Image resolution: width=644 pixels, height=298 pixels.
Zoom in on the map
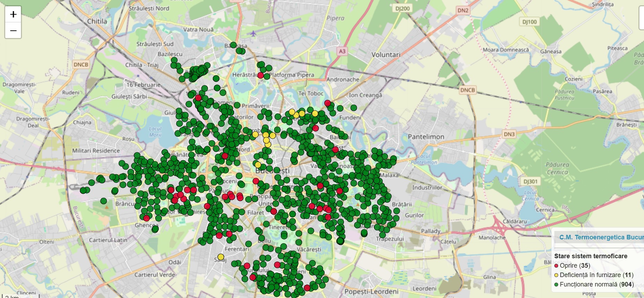(13, 14)
